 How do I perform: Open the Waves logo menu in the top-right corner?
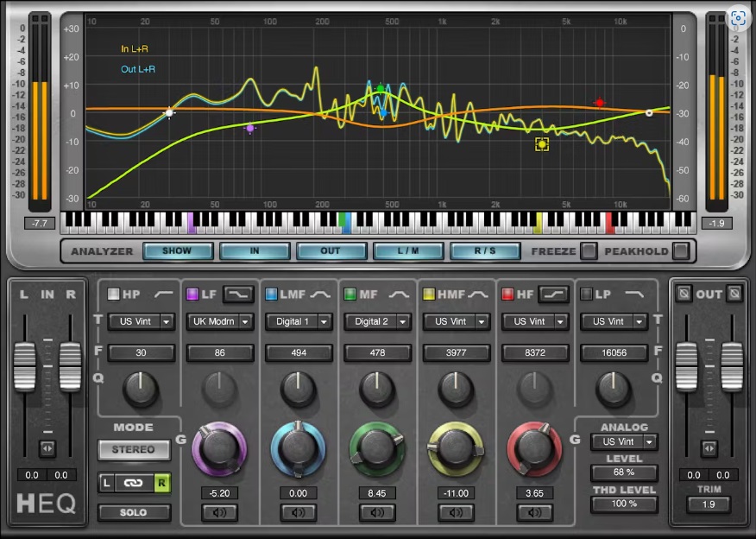(738, 17)
